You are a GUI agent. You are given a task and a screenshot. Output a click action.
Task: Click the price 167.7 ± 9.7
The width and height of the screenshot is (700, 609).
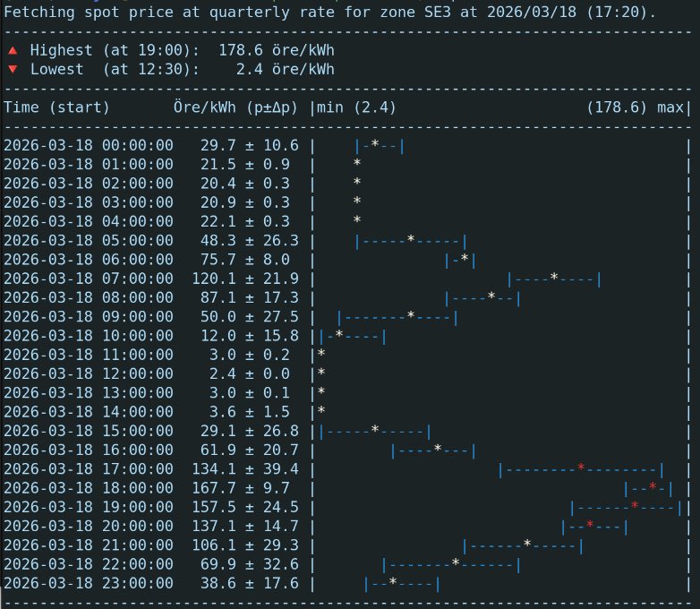tap(241, 488)
